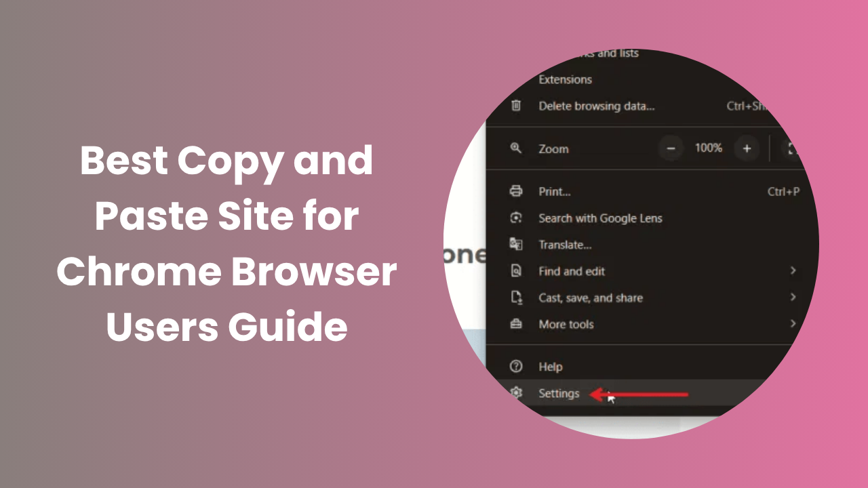Select the Settings menu label
The height and width of the screenshot is (488, 868).
559,393
